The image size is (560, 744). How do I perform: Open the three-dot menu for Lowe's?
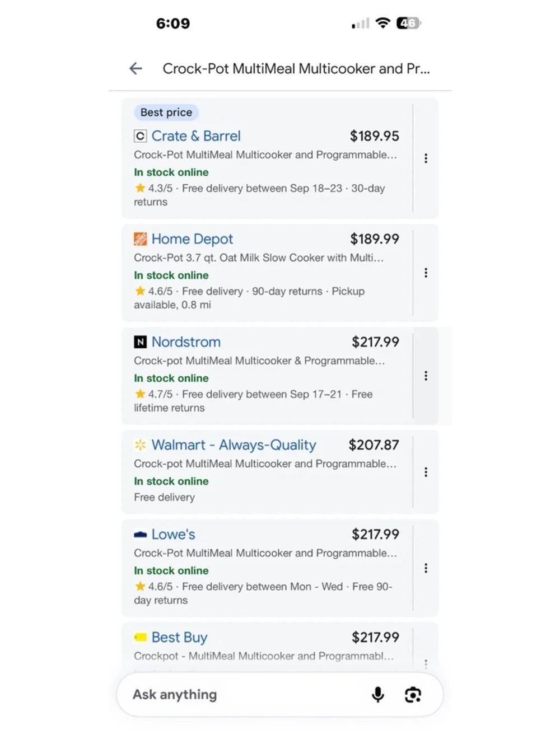[426, 568]
